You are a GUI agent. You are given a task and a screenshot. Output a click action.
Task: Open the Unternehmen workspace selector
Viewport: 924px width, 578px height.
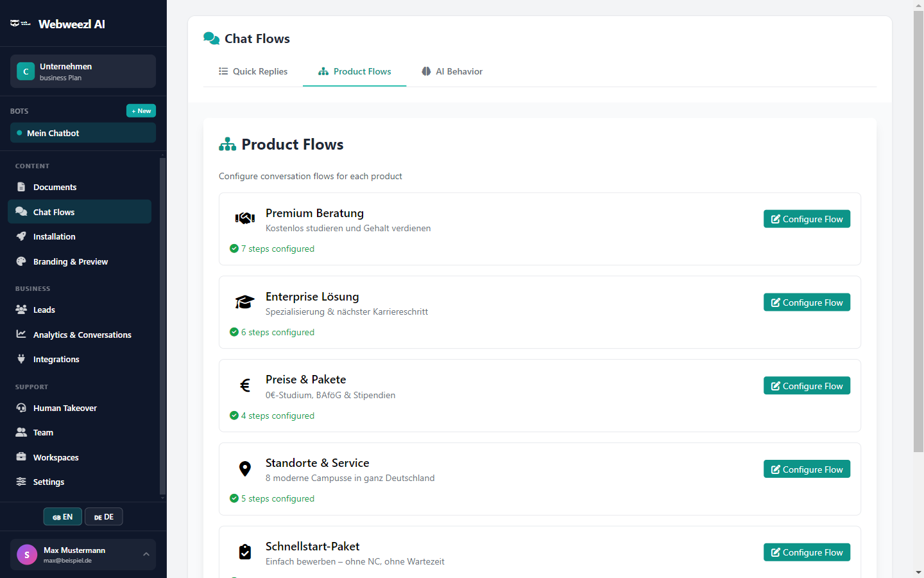[82, 71]
